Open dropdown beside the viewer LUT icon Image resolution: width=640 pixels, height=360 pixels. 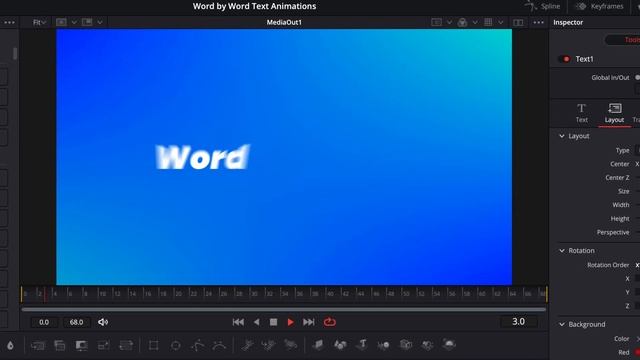[x=449, y=22]
